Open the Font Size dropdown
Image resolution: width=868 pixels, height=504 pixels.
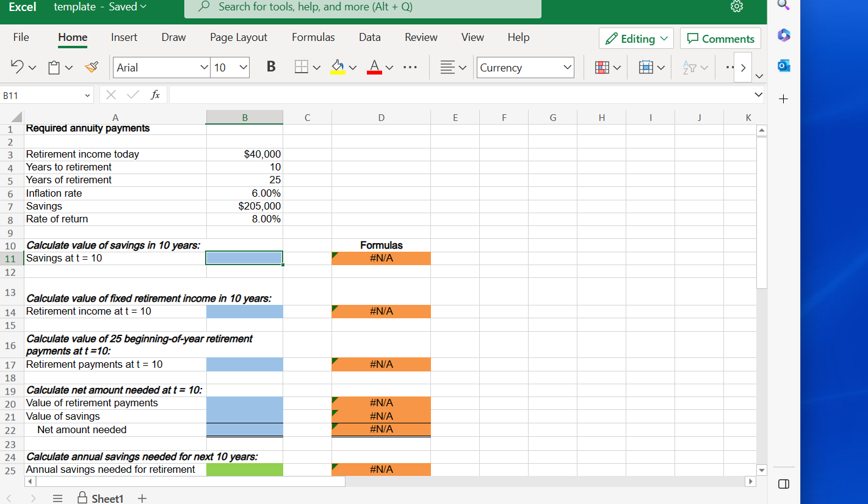tap(242, 67)
